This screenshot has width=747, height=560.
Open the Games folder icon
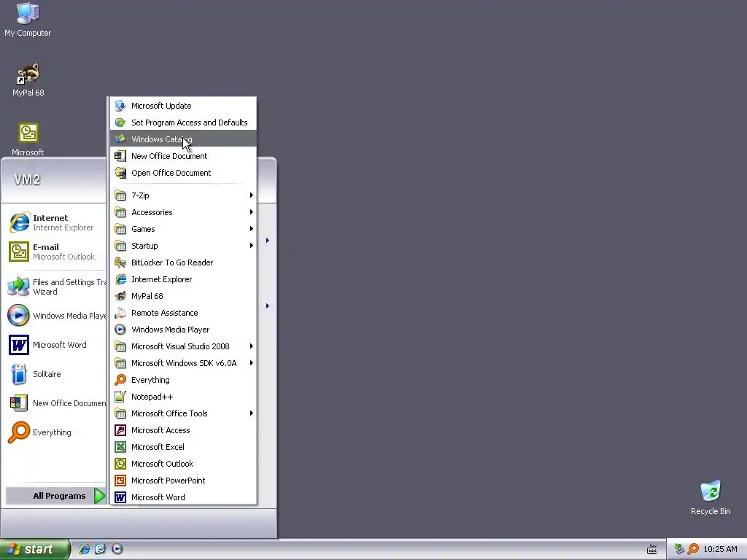(120, 228)
